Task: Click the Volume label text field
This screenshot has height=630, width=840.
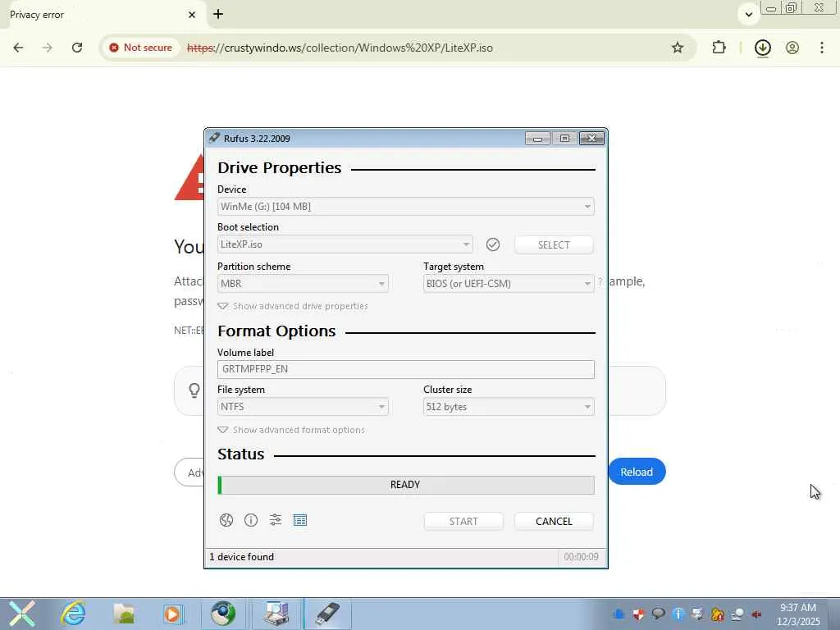Action: pyautogui.click(x=405, y=369)
